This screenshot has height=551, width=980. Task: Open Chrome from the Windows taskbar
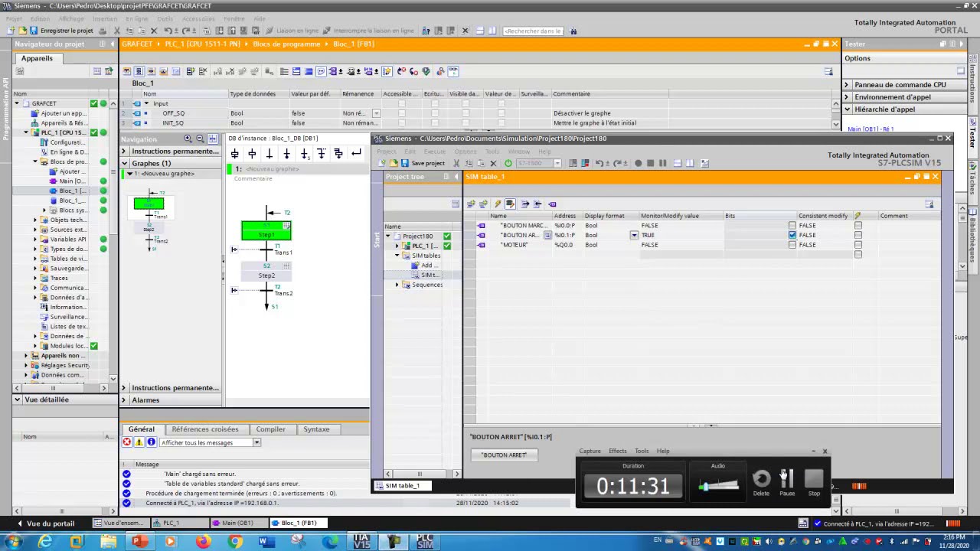tap(235, 542)
